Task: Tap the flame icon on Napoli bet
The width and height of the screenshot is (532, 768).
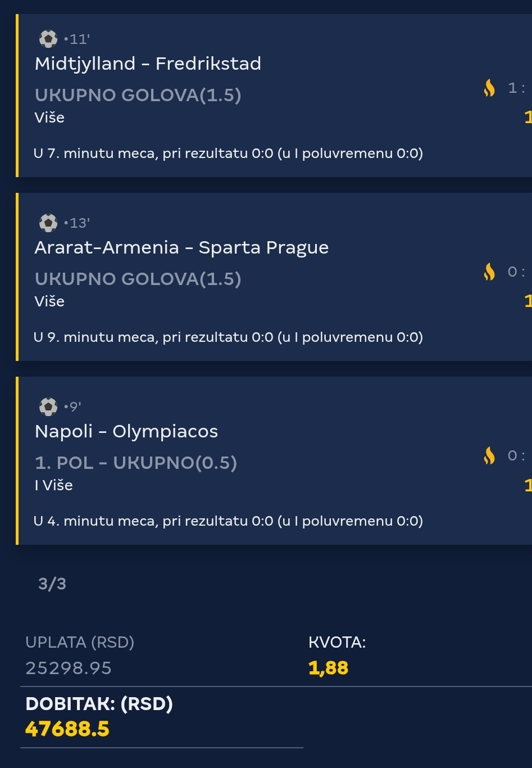Action: pyautogui.click(x=489, y=455)
